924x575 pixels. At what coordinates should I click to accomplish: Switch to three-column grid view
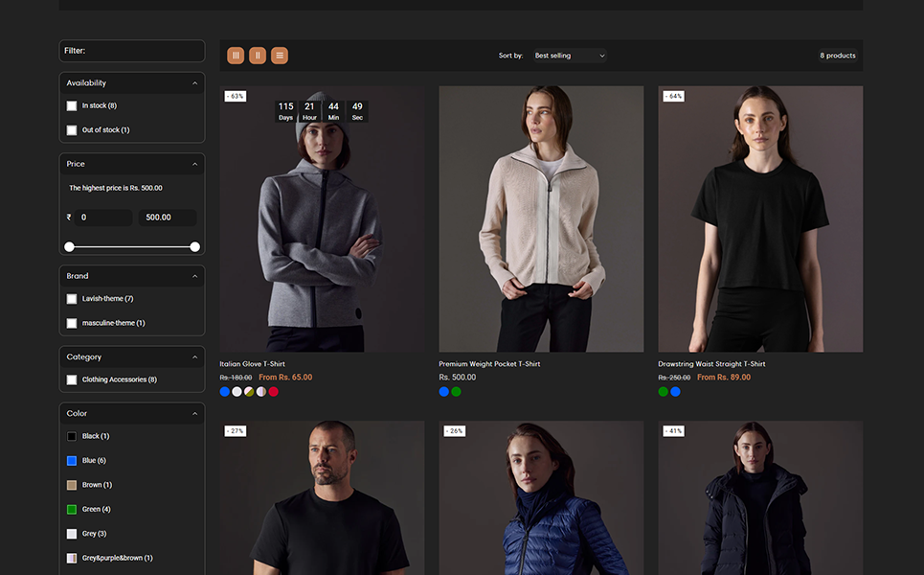click(x=236, y=56)
